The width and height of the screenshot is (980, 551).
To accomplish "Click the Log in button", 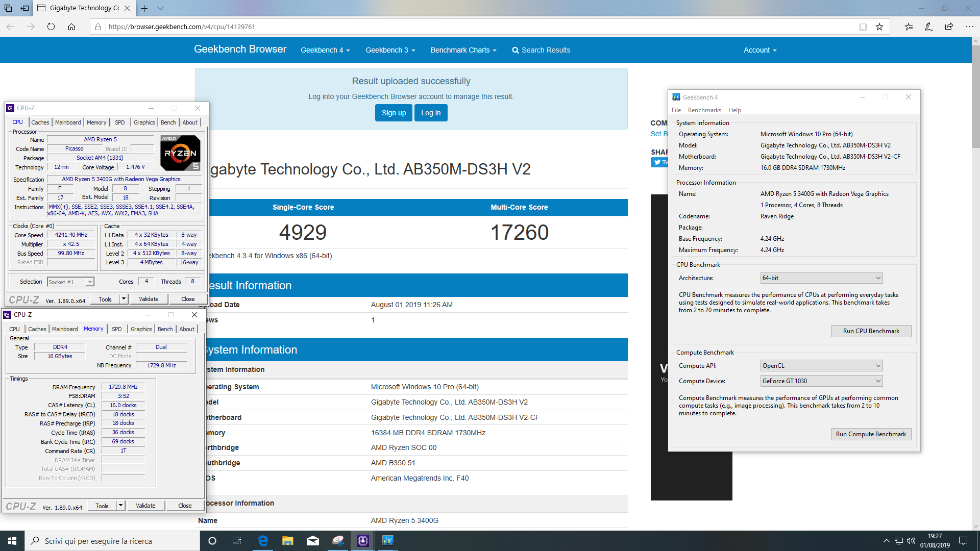I will (x=431, y=113).
